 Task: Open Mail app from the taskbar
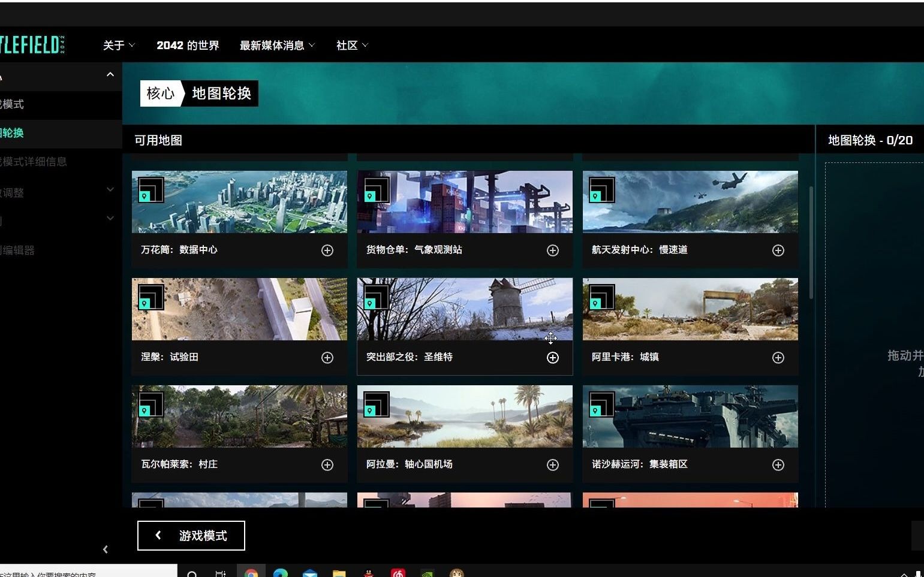click(310, 573)
